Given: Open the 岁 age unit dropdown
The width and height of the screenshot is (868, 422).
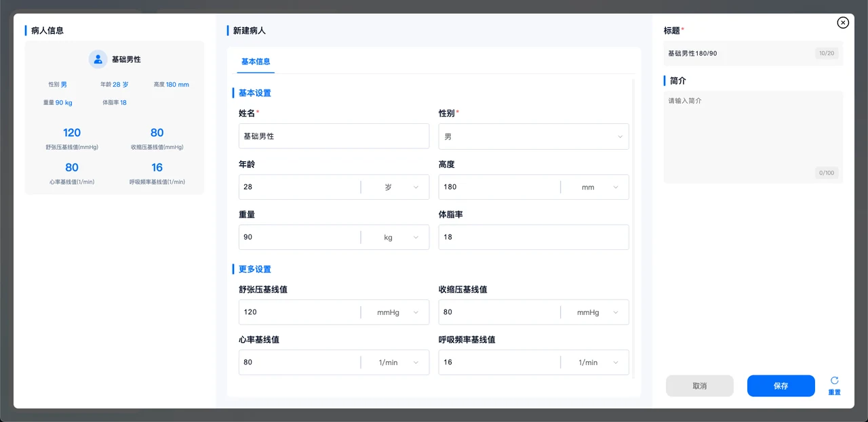Looking at the screenshot, I should [395, 187].
